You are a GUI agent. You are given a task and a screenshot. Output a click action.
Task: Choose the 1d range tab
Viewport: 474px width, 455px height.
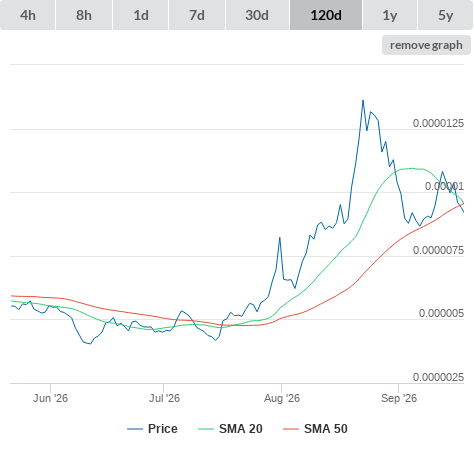141,15
